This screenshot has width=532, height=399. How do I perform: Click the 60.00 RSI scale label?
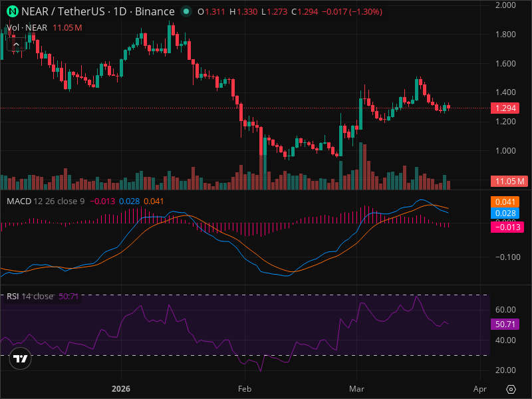pyautogui.click(x=505, y=309)
